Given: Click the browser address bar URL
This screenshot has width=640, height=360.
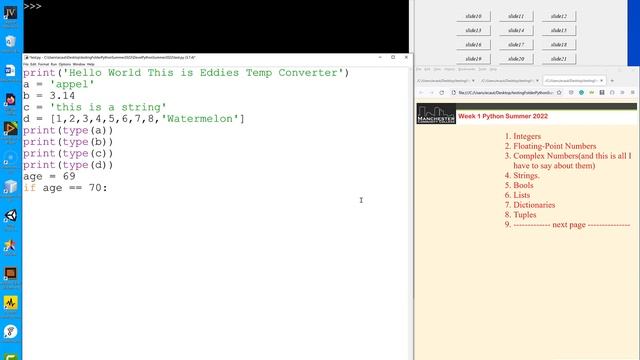Looking at the screenshot, I should pyautogui.click(x=505, y=93).
